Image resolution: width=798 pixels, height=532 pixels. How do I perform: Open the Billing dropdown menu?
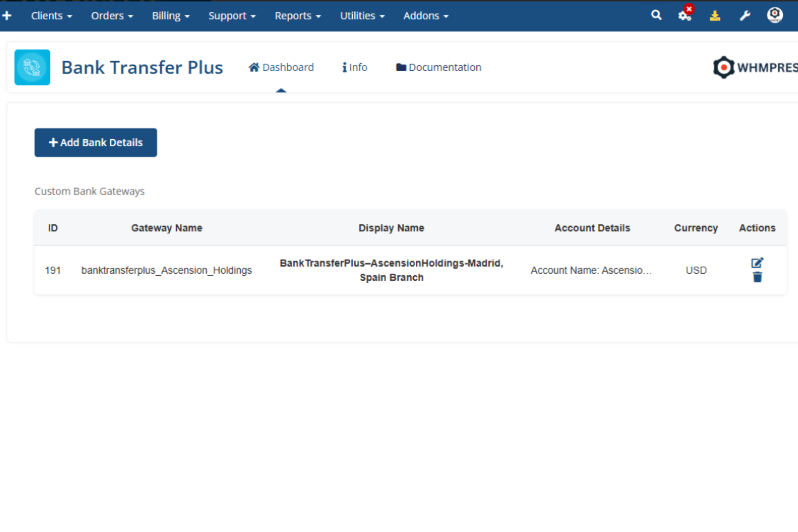tap(171, 16)
